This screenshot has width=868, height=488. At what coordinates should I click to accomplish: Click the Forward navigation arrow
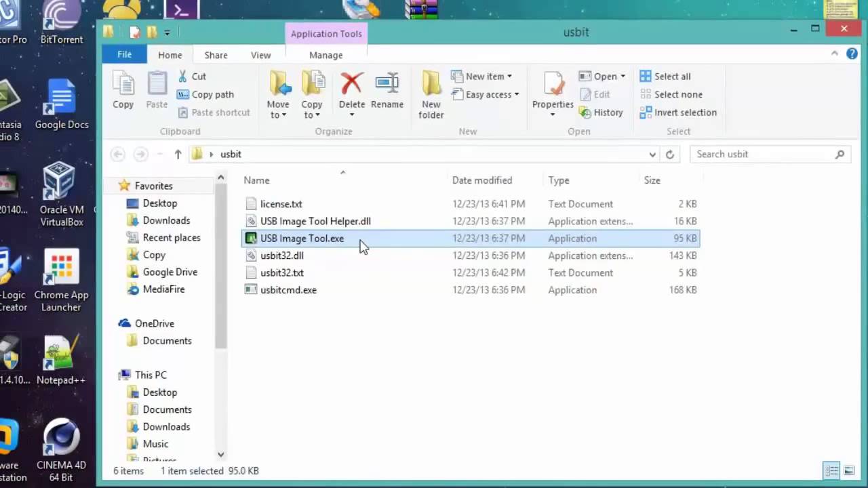coord(140,155)
